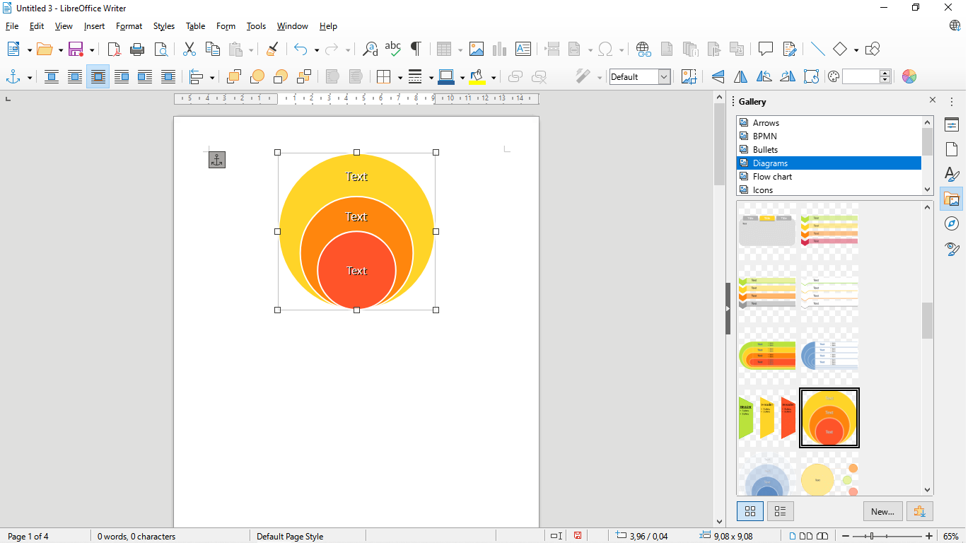The width and height of the screenshot is (980, 543).
Task: Open the Table menu
Action: 196,26
